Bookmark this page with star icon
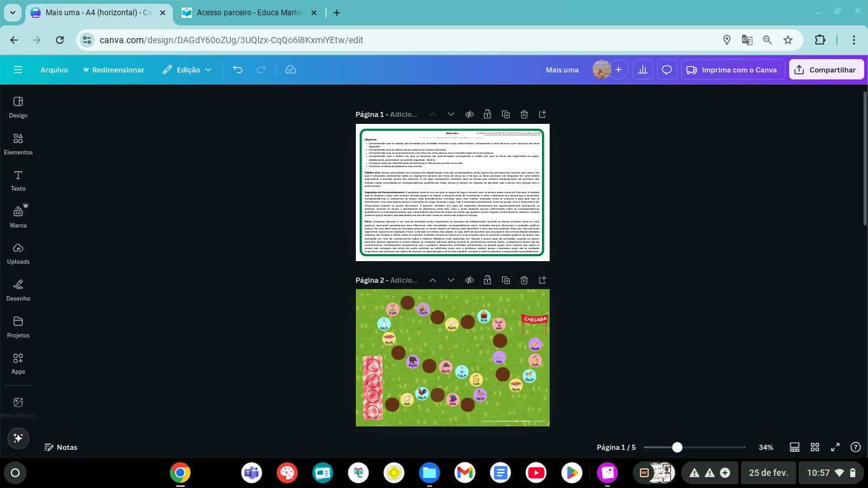 (788, 39)
